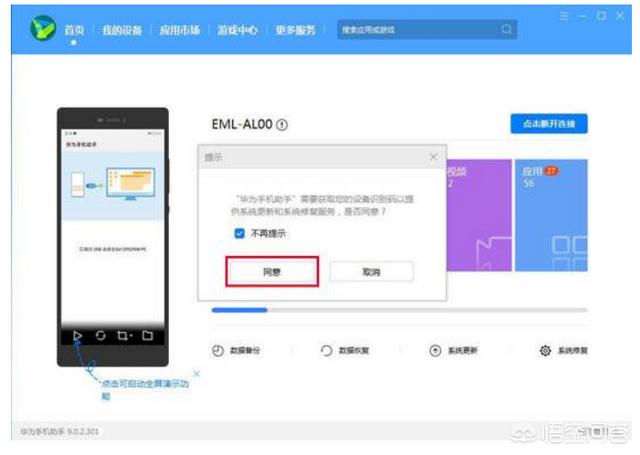Screen dimensions: 640x455
Task: Switch to 我的设备 tab
Action: (122, 30)
